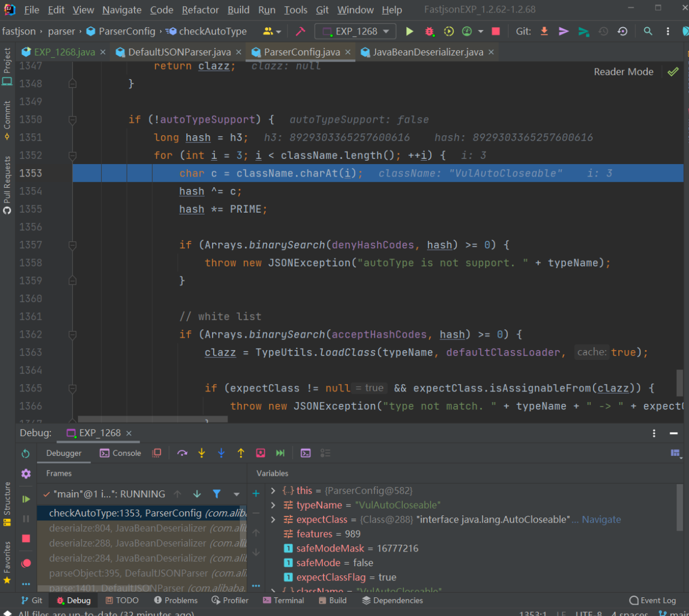
Task: Open debugger settings gear icon
Action: click(26, 474)
